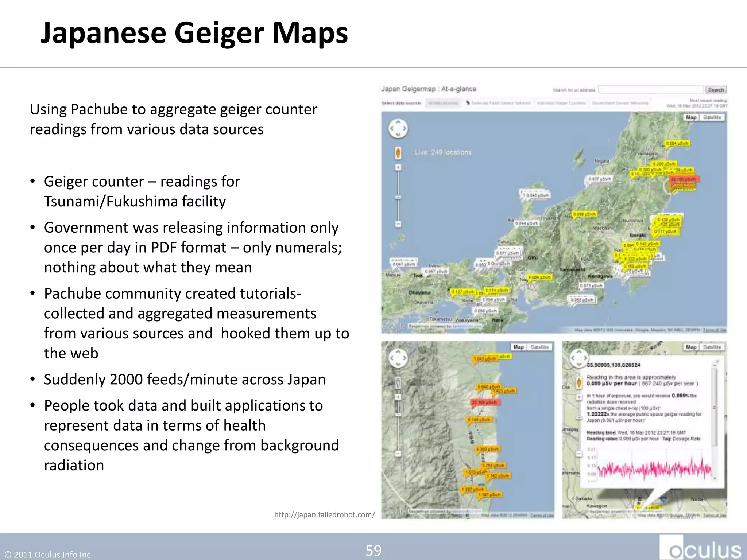Screen dimensions: 747x560
Task: Select the individual Geiger counters data source
Action: tap(561, 103)
